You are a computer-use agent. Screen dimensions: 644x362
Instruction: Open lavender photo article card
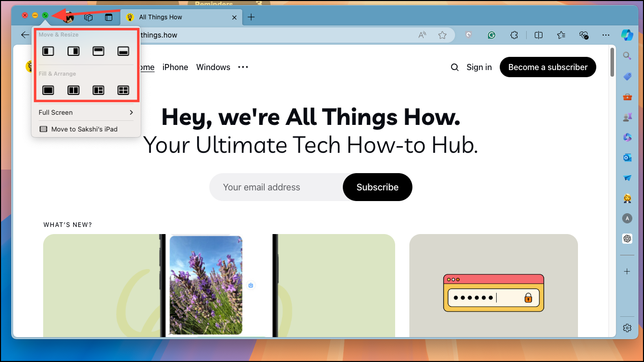tap(219, 286)
